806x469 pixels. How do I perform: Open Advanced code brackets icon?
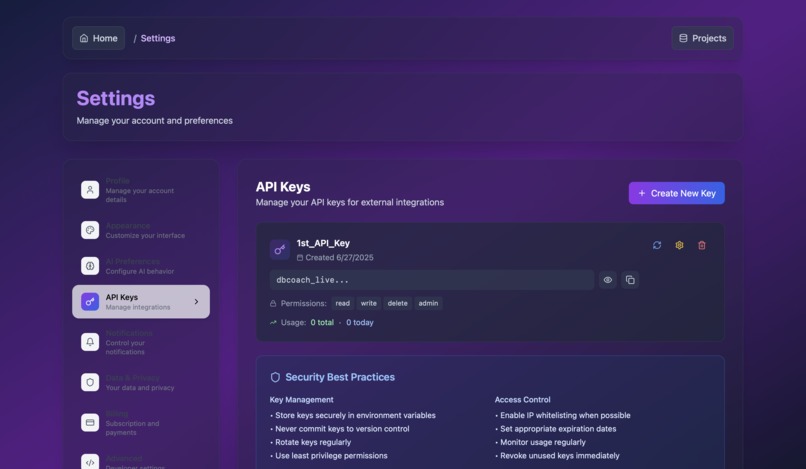pyautogui.click(x=90, y=462)
